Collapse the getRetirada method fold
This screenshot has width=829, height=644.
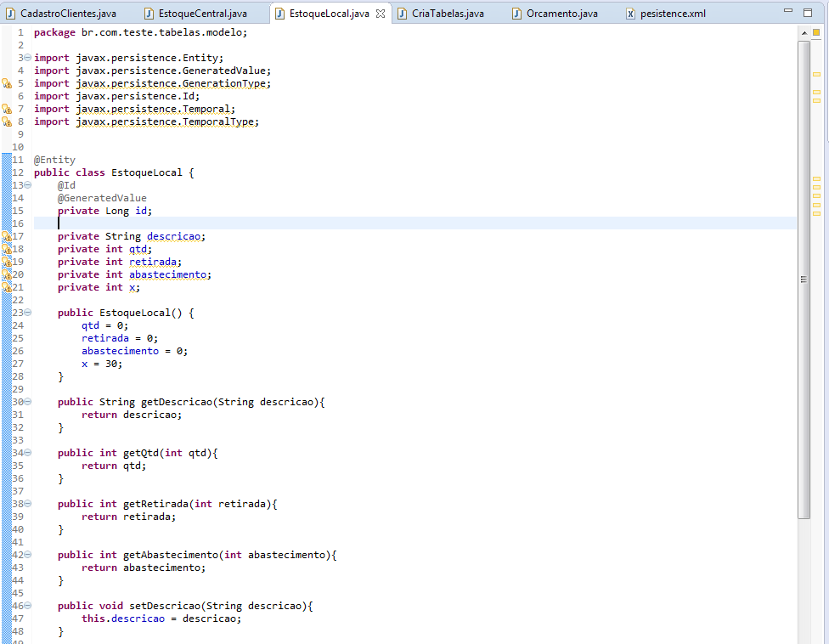[27, 504]
